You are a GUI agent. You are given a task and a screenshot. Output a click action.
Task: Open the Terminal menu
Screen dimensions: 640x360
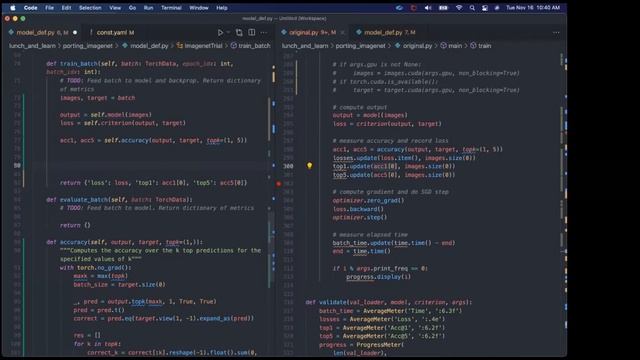coord(171,8)
